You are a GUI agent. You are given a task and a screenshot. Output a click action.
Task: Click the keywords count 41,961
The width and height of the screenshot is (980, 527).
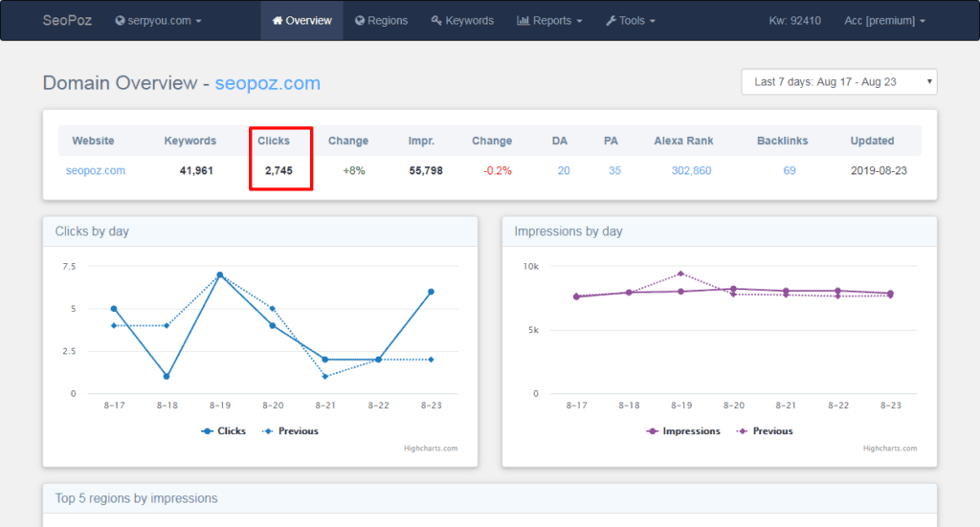[x=196, y=170]
